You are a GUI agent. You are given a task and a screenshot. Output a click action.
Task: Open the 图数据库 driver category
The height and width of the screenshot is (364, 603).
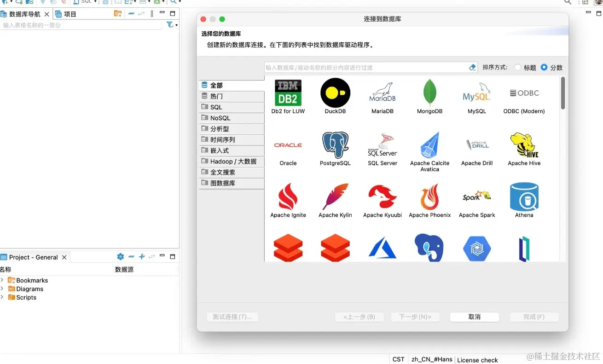point(232,183)
